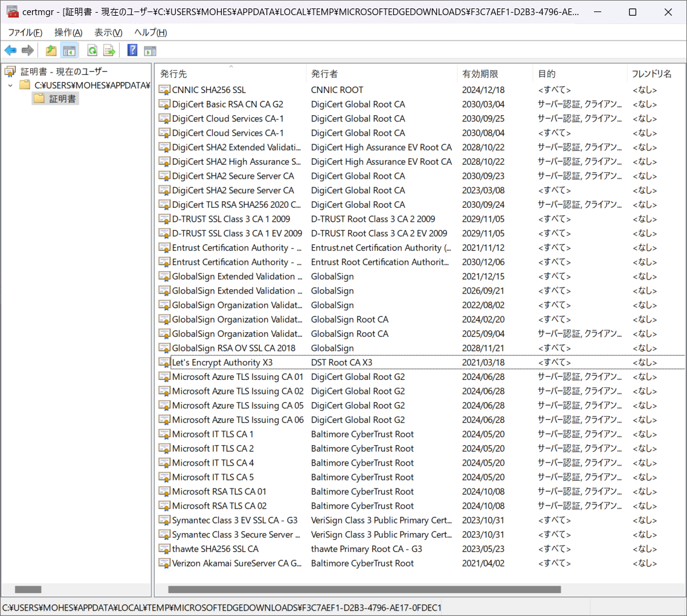Select Microsoft IT TLS CA 1 row
This screenshot has height=616, width=687.
point(421,434)
